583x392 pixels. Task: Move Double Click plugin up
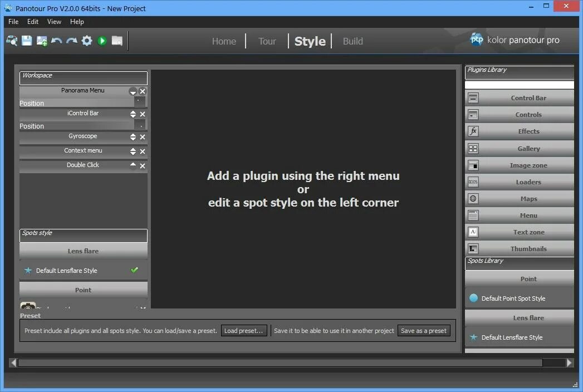133,165
